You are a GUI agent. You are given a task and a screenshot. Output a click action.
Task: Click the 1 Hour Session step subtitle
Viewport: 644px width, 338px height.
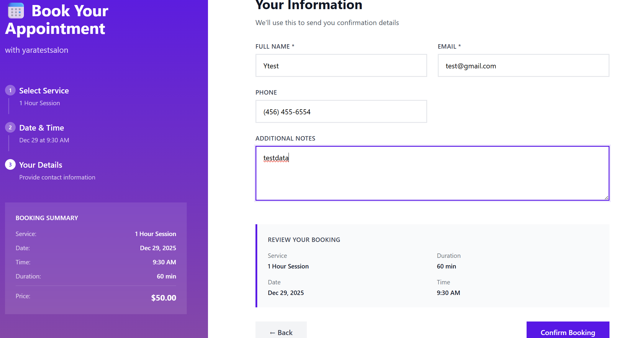[x=40, y=103]
